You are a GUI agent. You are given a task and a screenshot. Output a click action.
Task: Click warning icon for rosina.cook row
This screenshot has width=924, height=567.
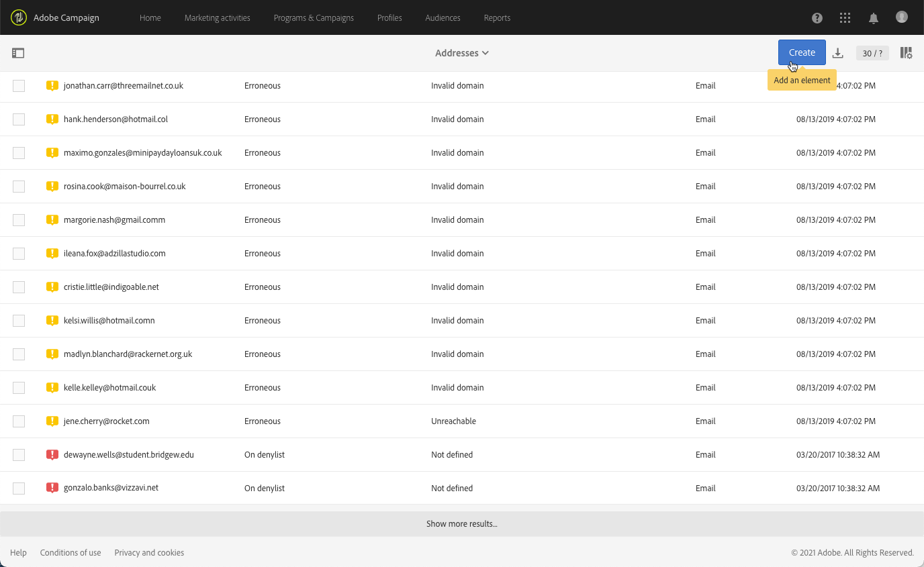tap(52, 187)
